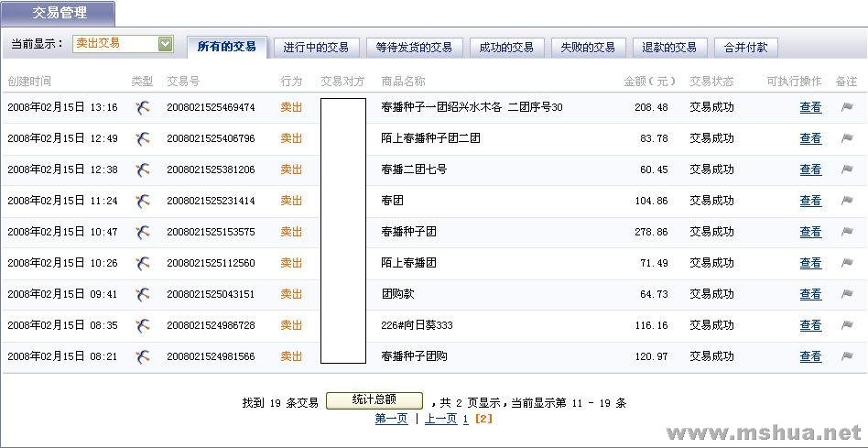Select the 等待发货的交易 tab
Image resolution: width=868 pixels, height=448 pixels.
pyautogui.click(x=415, y=48)
